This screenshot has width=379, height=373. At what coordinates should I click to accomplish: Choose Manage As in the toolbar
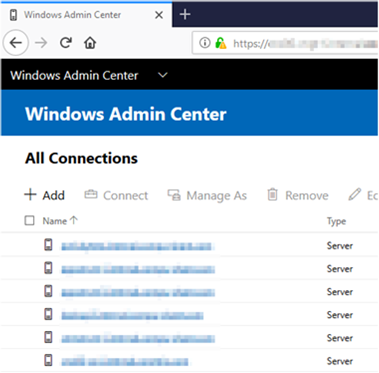pyautogui.click(x=207, y=195)
